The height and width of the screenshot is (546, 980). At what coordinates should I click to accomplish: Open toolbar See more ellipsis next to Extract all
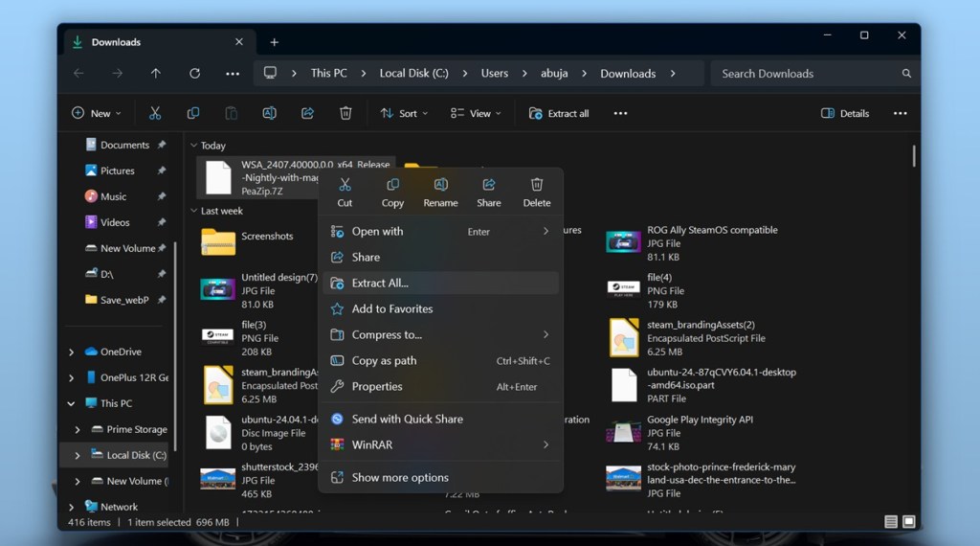[x=620, y=113]
